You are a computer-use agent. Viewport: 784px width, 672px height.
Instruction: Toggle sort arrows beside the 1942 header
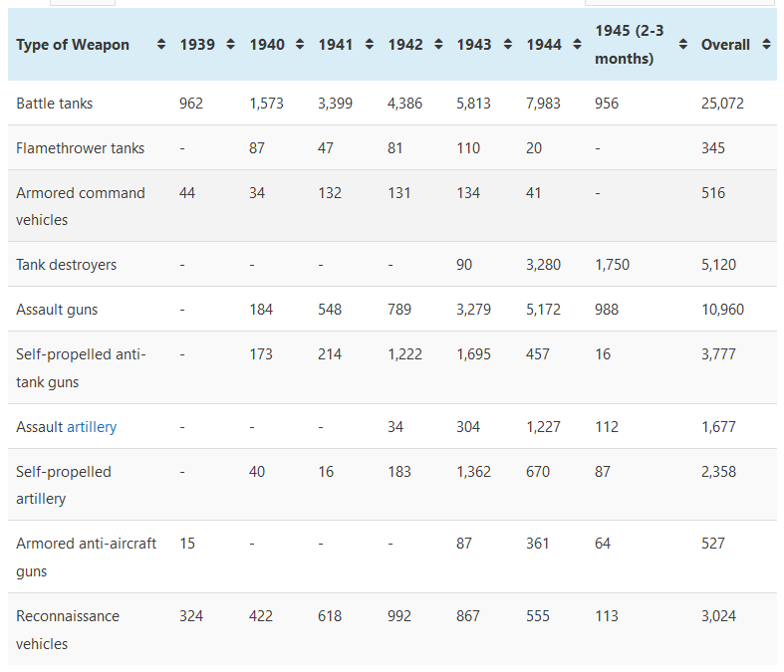pos(438,45)
